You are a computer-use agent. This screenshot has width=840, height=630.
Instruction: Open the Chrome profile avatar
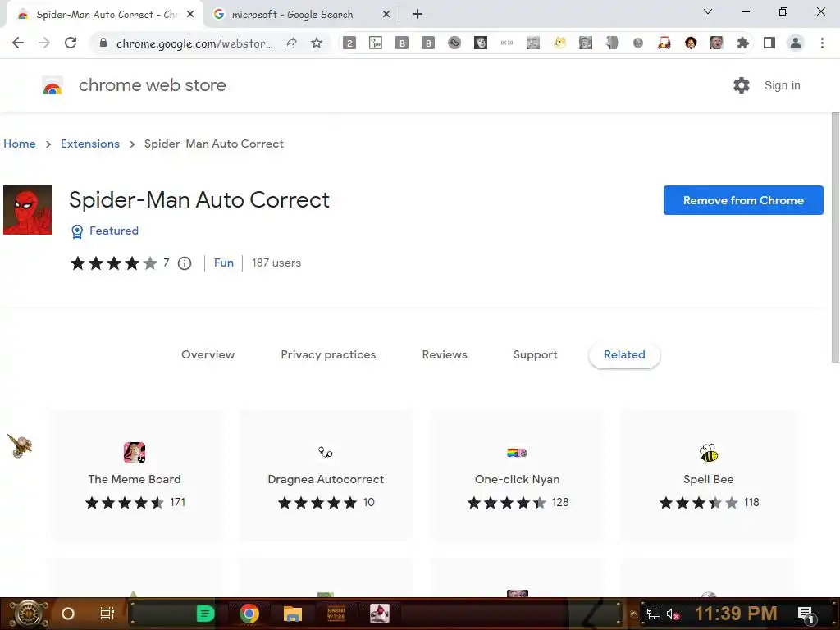[x=796, y=43]
